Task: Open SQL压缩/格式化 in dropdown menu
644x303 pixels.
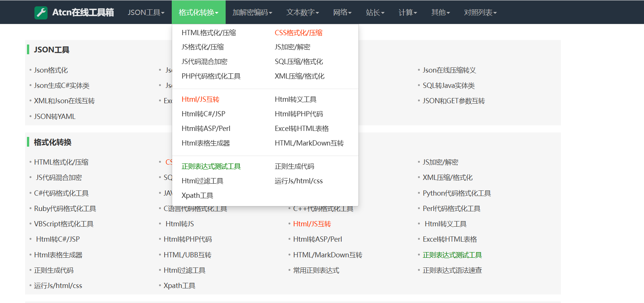Action: [x=299, y=61]
